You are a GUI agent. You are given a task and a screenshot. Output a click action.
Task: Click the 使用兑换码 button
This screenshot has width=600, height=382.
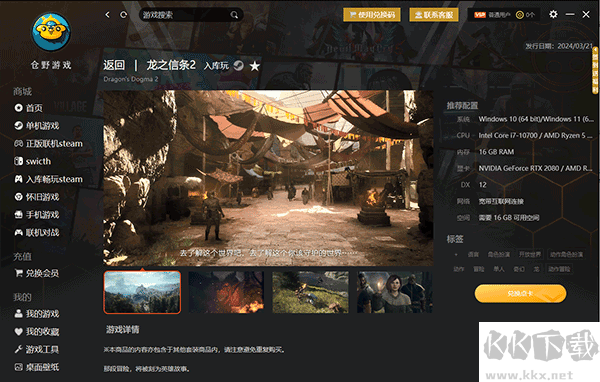click(372, 15)
